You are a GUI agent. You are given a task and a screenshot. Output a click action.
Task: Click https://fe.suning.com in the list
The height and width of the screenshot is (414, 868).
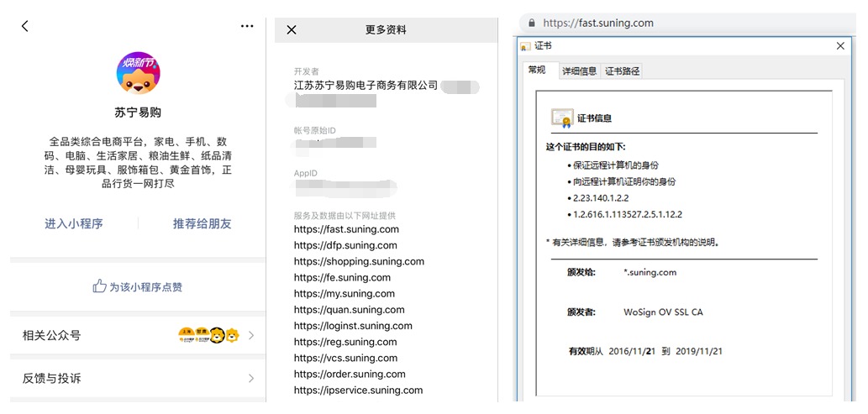pos(342,277)
